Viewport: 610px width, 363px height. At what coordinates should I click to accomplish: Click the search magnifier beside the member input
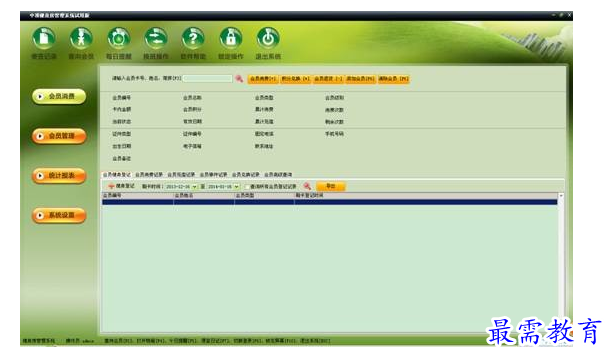point(239,79)
